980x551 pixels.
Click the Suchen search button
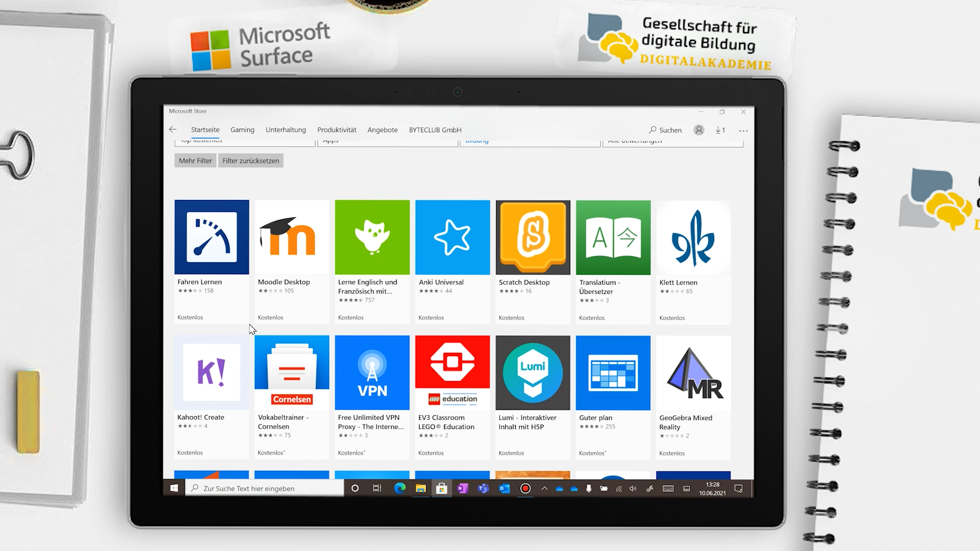(x=665, y=130)
